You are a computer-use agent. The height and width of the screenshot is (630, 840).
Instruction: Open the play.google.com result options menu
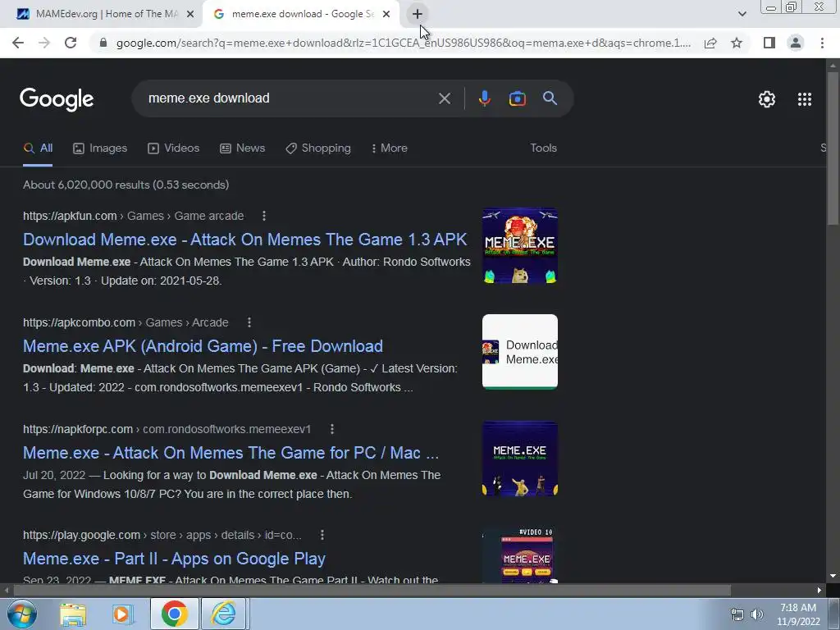point(322,535)
